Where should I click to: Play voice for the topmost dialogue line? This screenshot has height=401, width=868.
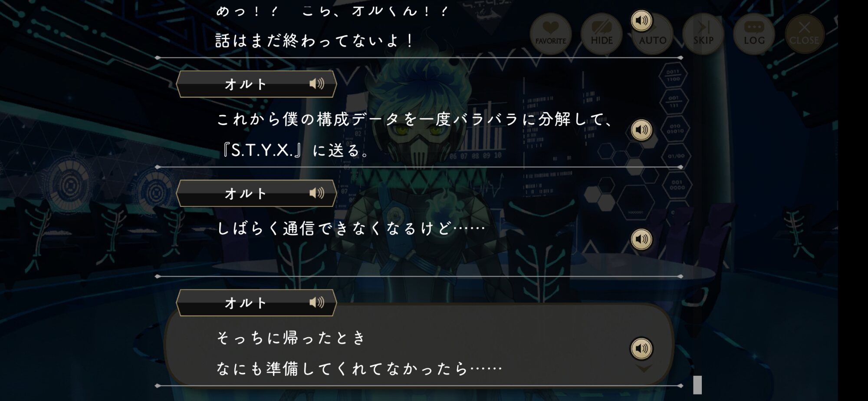(641, 20)
